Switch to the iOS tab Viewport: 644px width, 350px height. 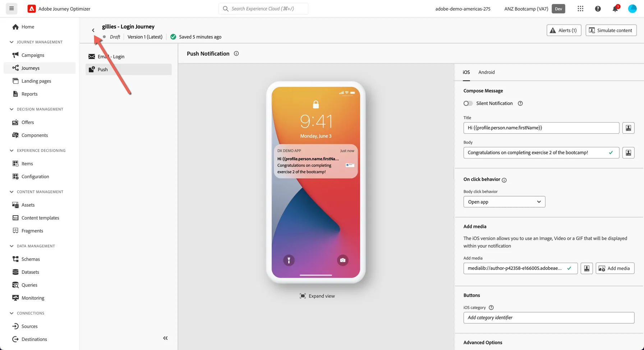click(x=466, y=72)
